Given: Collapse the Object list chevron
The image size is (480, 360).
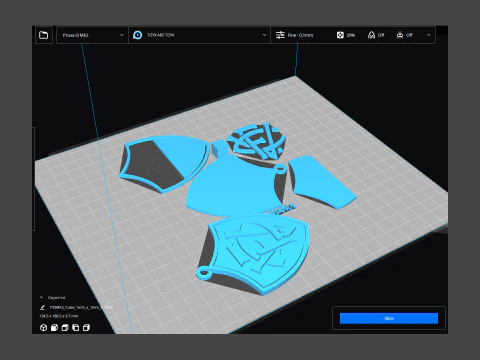Looking at the screenshot, I should pos(42,297).
